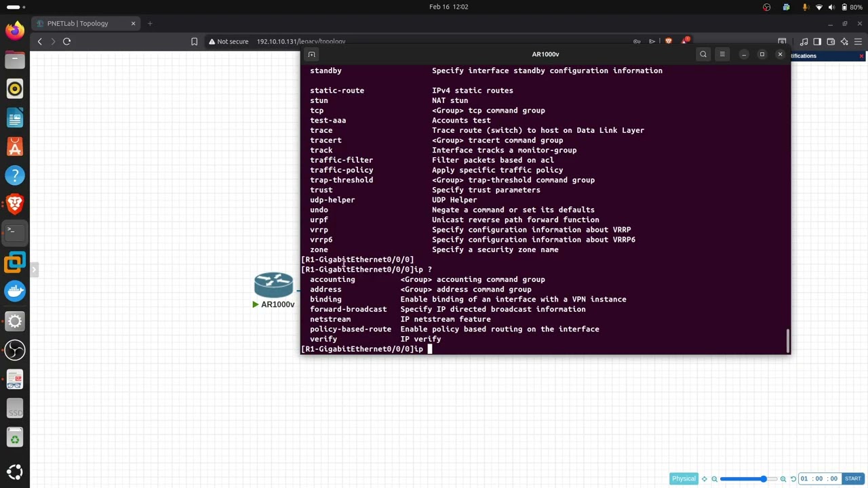
Task: Click the Leo AI sparkle icon
Action: click(844, 41)
